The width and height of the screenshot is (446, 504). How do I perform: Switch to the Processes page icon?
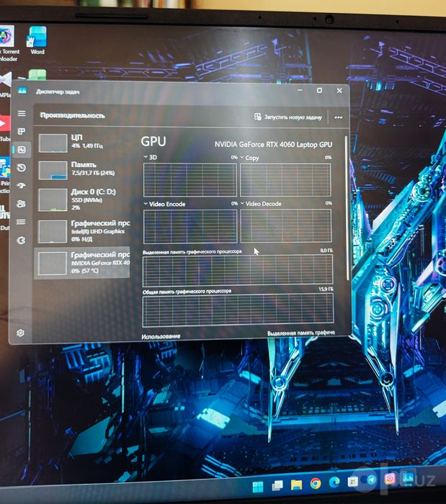click(22, 131)
